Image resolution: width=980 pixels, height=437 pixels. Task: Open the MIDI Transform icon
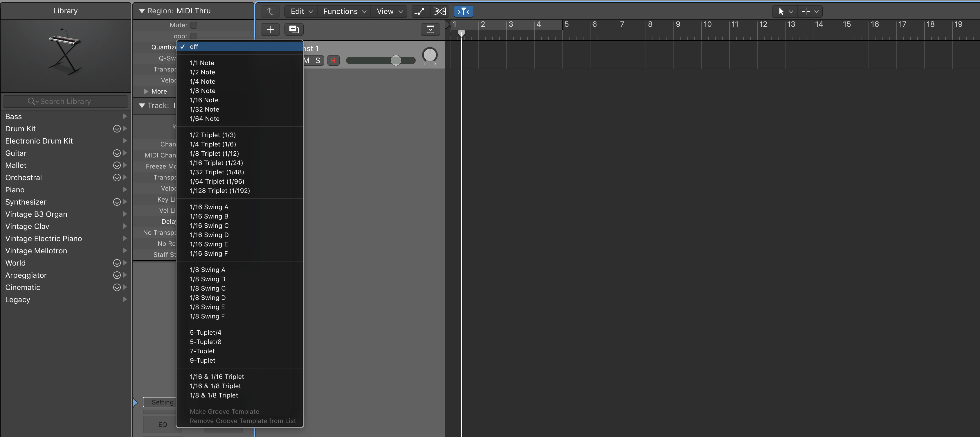tap(439, 11)
